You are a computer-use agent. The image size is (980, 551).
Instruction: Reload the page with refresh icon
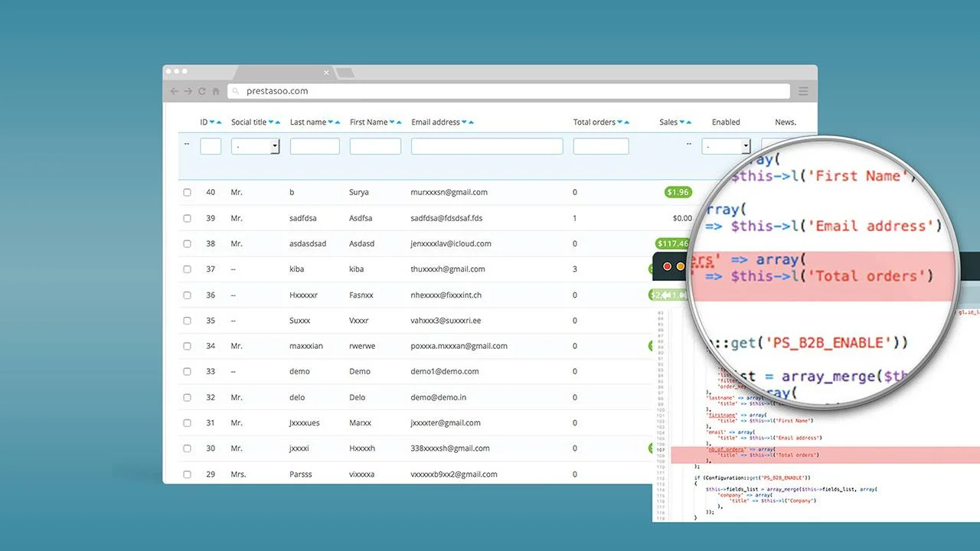pyautogui.click(x=202, y=91)
